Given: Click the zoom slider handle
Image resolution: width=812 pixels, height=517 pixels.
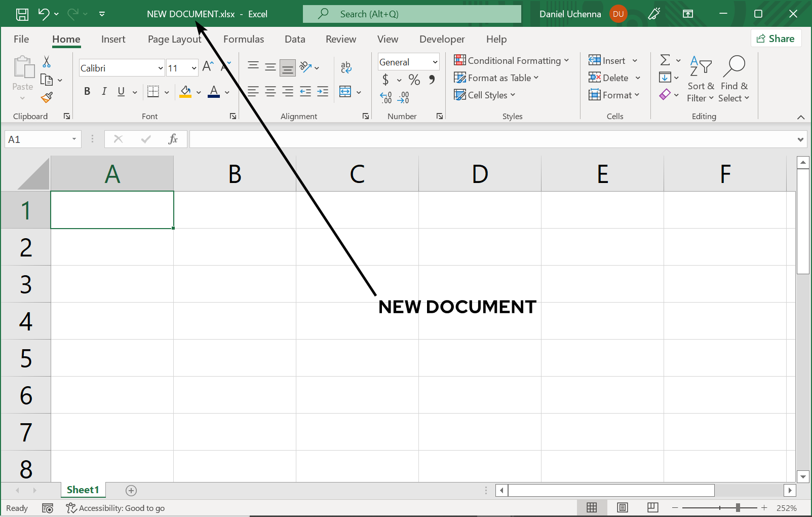Looking at the screenshot, I should (738, 507).
